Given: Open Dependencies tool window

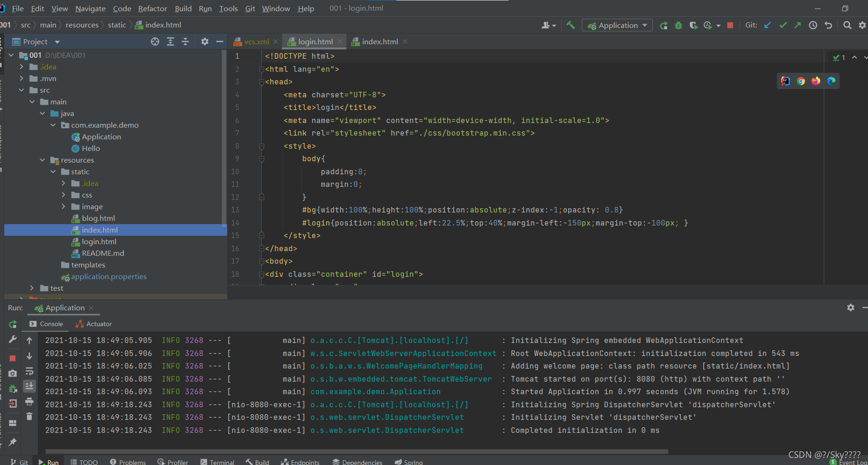Looking at the screenshot, I should pyautogui.click(x=357, y=462).
